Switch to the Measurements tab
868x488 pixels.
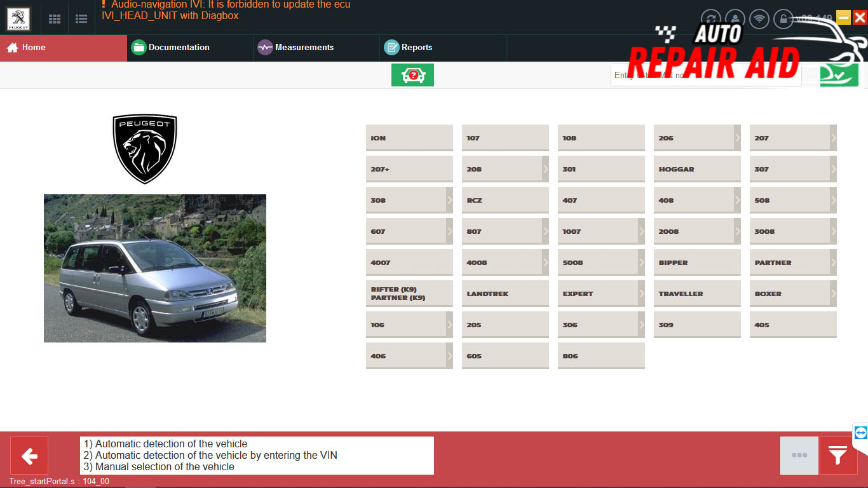pos(316,48)
